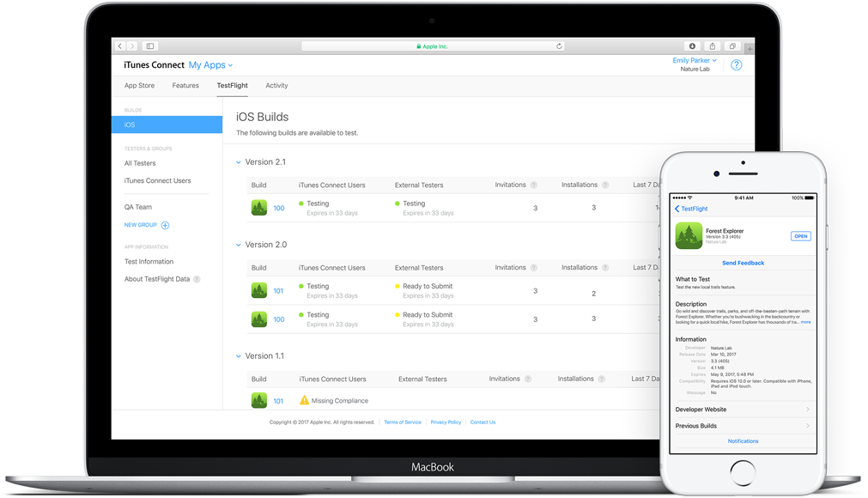Click the NEW GROUP label

tap(141, 225)
